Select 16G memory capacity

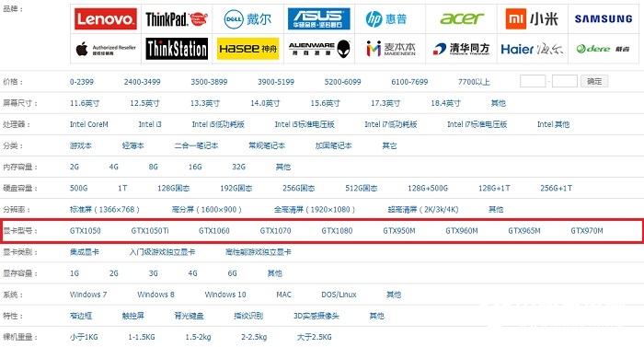tap(195, 167)
